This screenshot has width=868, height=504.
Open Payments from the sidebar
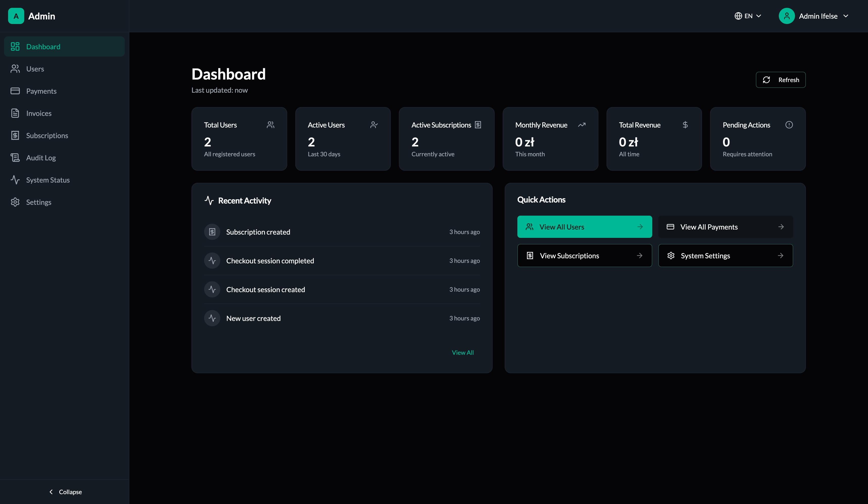click(64, 91)
